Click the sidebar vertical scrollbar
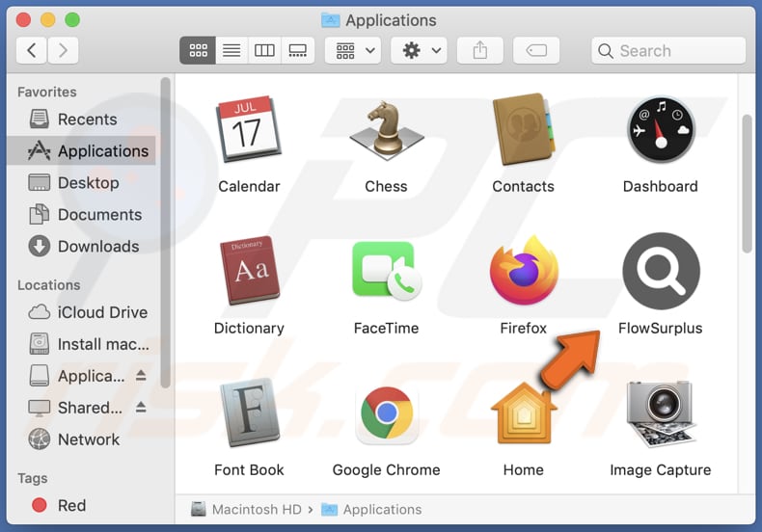 (x=166, y=233)
